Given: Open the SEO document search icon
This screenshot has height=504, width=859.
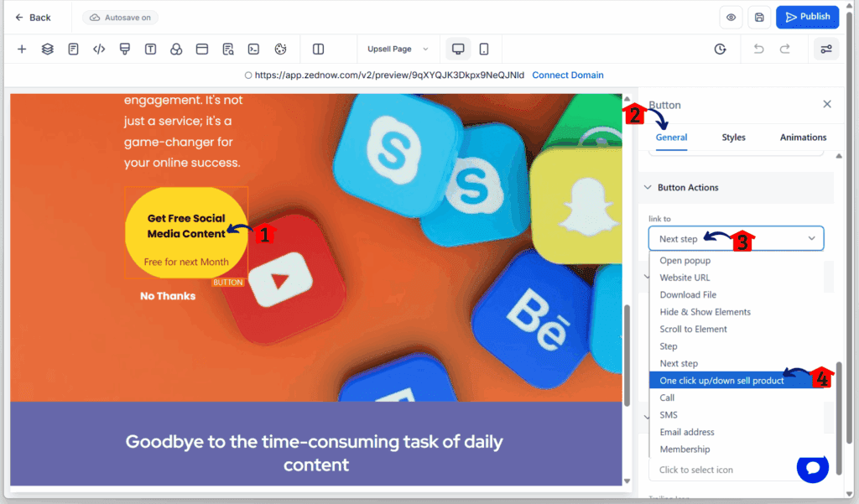Looking at the screenshot, I should [x=228, y=49].
